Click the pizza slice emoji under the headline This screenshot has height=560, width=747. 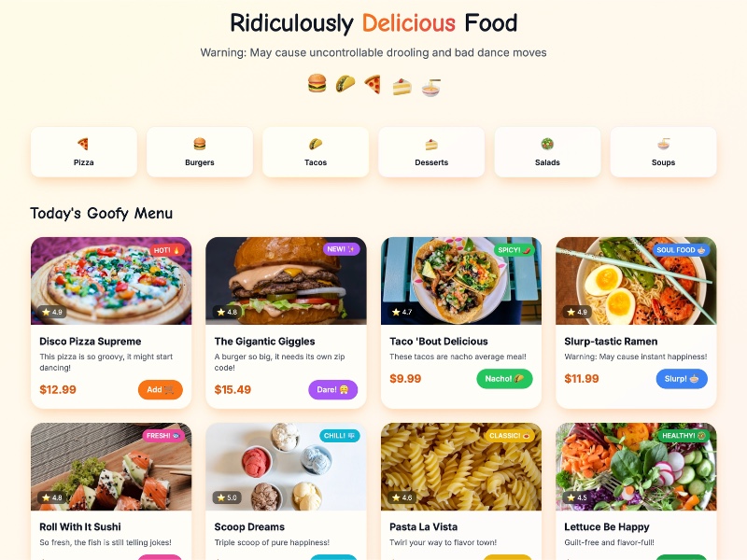373,85
